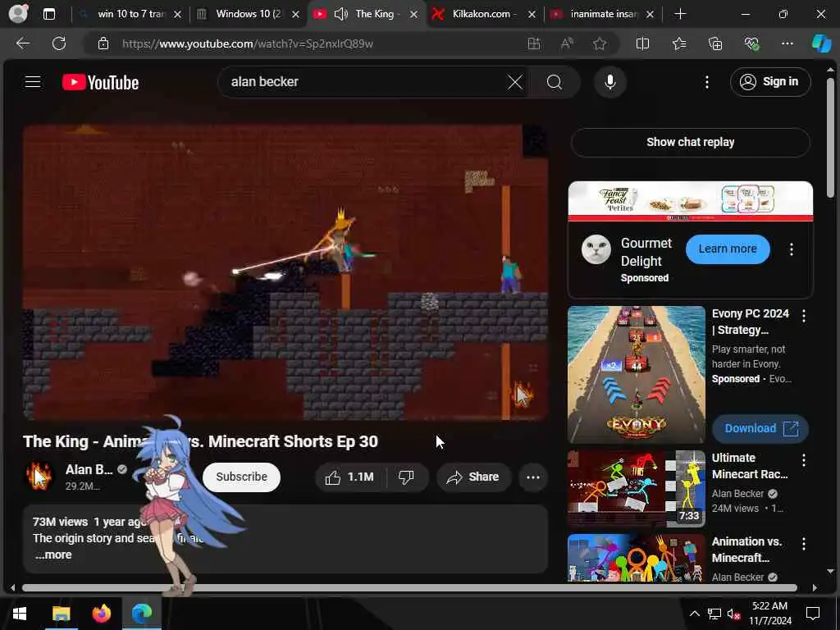
Task: Click the horizontal page scrollbar
Action: tap(409, 587)
